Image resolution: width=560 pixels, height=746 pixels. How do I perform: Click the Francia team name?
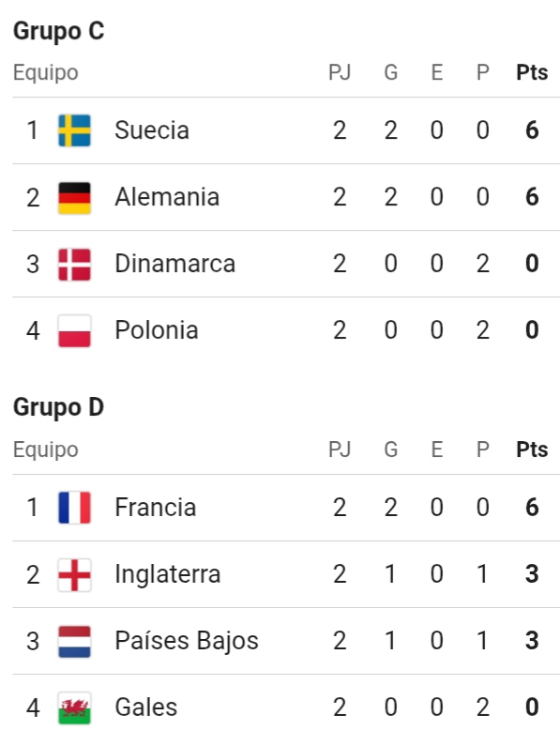point(156,507)
